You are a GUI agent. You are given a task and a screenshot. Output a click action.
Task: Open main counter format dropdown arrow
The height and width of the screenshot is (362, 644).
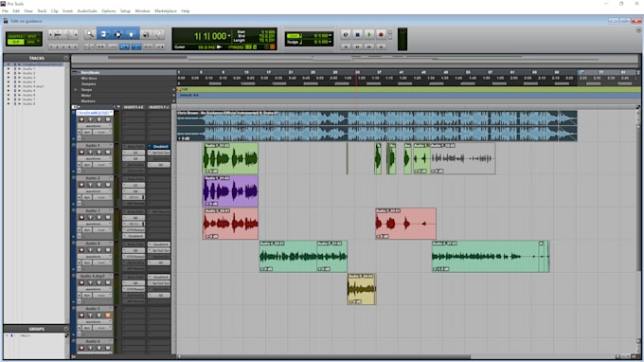229,36
